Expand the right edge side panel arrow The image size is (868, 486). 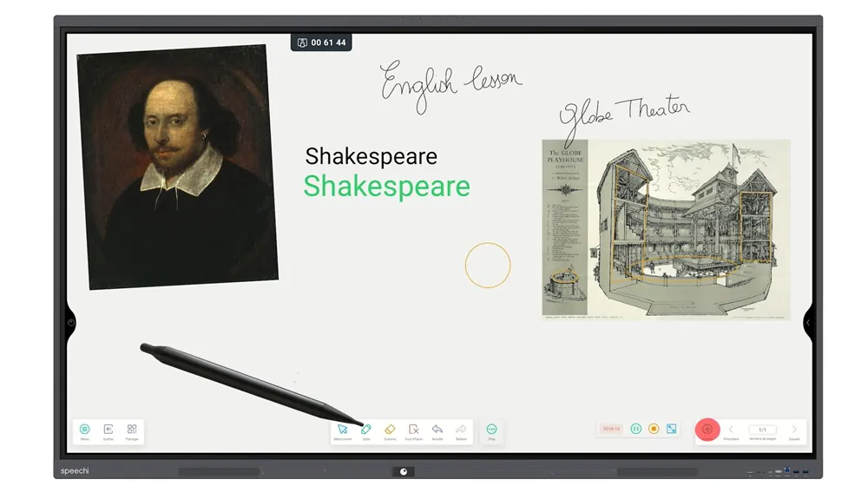coord(808,323)
